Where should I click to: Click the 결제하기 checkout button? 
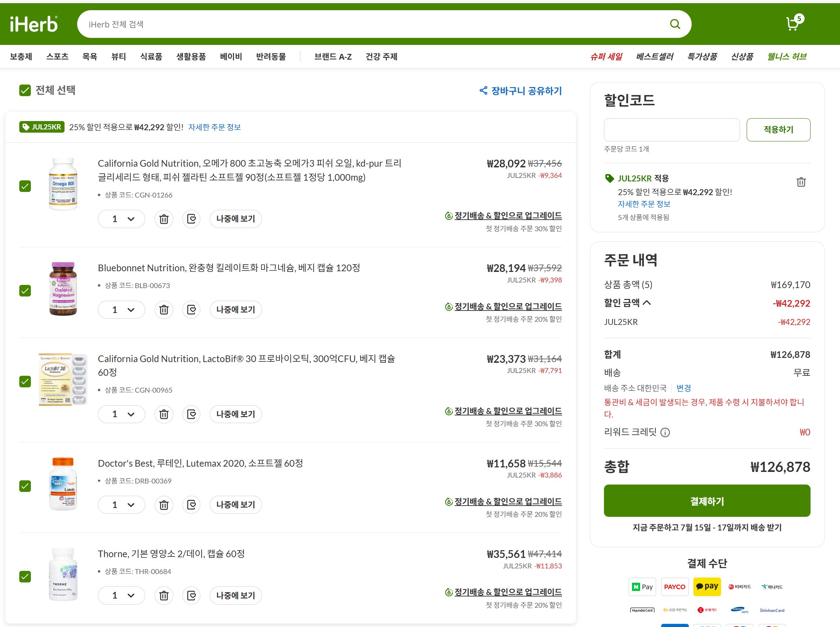[706, 501]
